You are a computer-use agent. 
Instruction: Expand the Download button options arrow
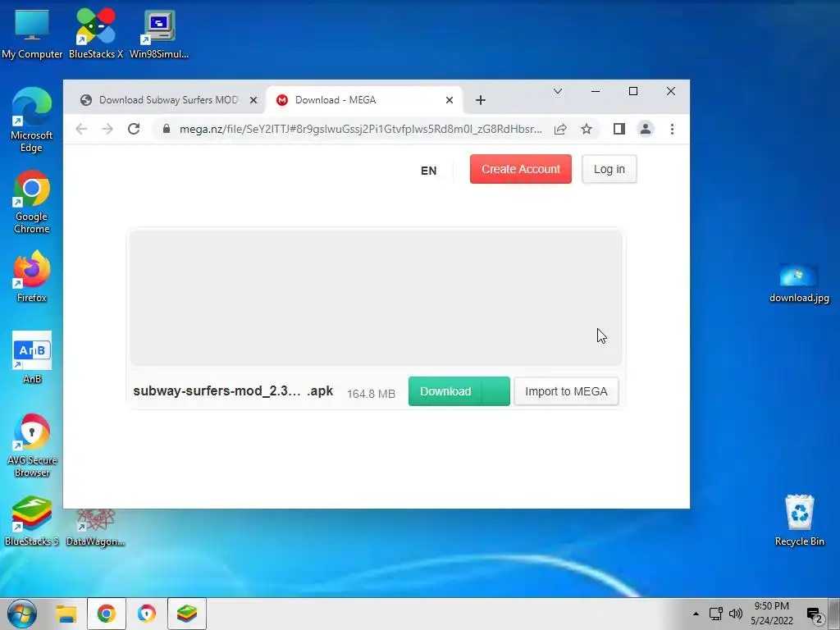(496, 391)
